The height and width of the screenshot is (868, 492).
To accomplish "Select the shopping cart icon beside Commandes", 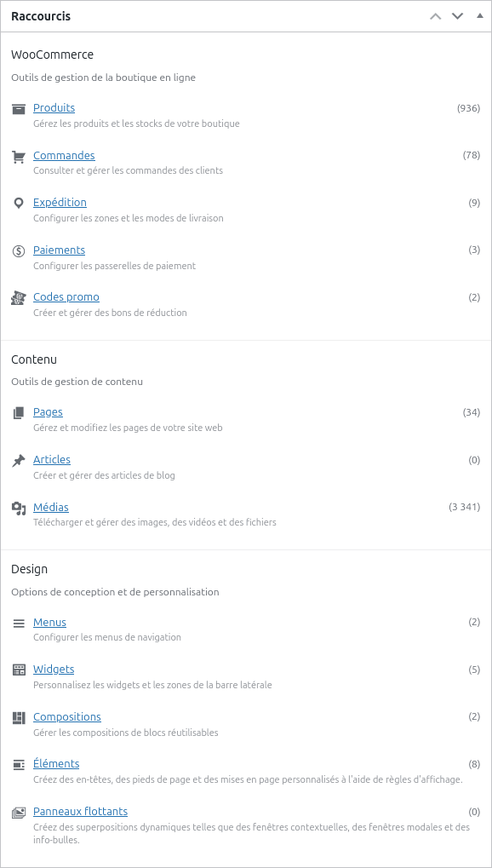I will pyautogui.click(x=18, y=156).
